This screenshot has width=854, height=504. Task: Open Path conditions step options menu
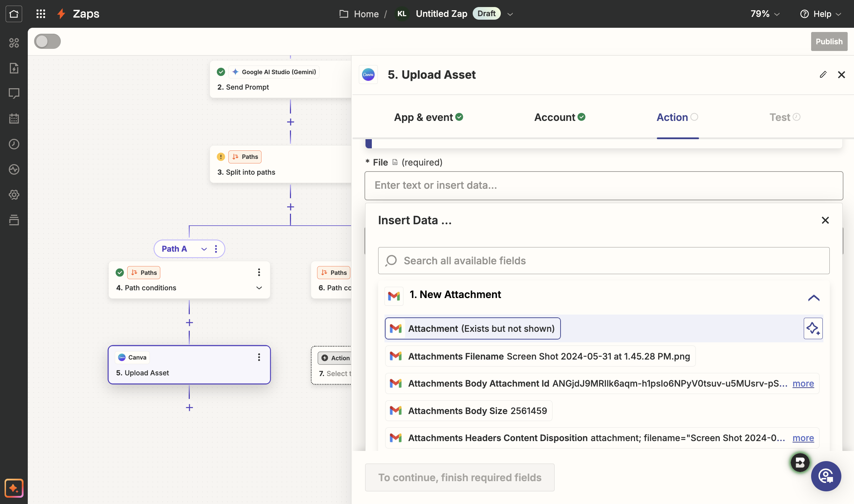259,272
